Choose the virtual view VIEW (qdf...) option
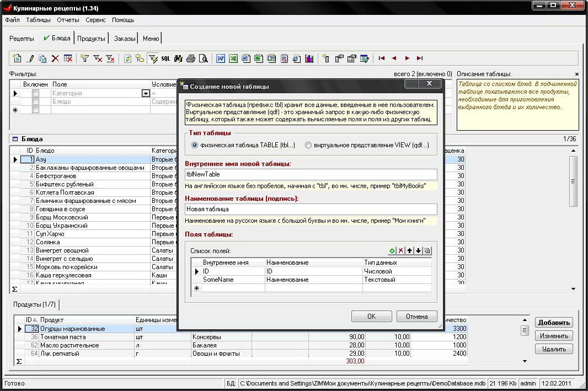 point(308,145)
